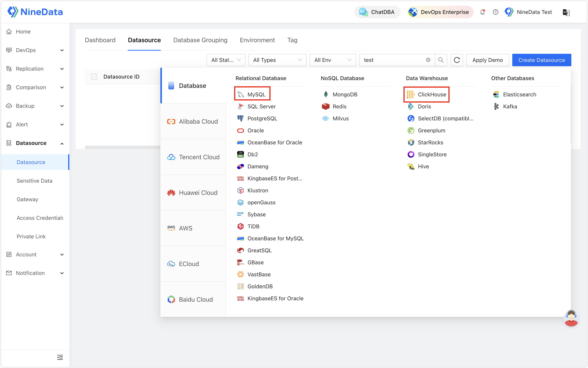Image resolution: width=588 pixels, height=368 pixels.
Task: Switch to the Dashboard tab
Action: tap(100, 40)
